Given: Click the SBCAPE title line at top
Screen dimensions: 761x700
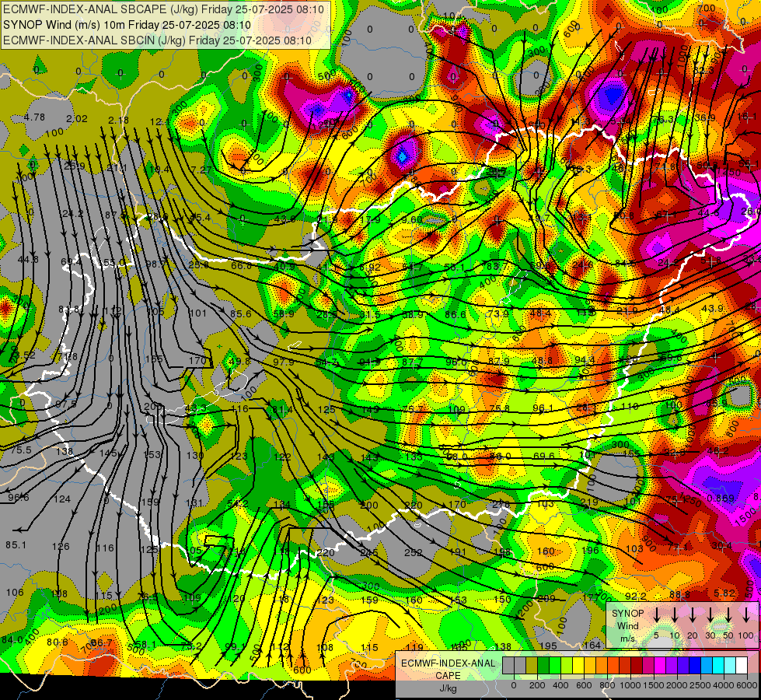Looking at the screenshot, I should pyautogui.click(x=165, y=9).
